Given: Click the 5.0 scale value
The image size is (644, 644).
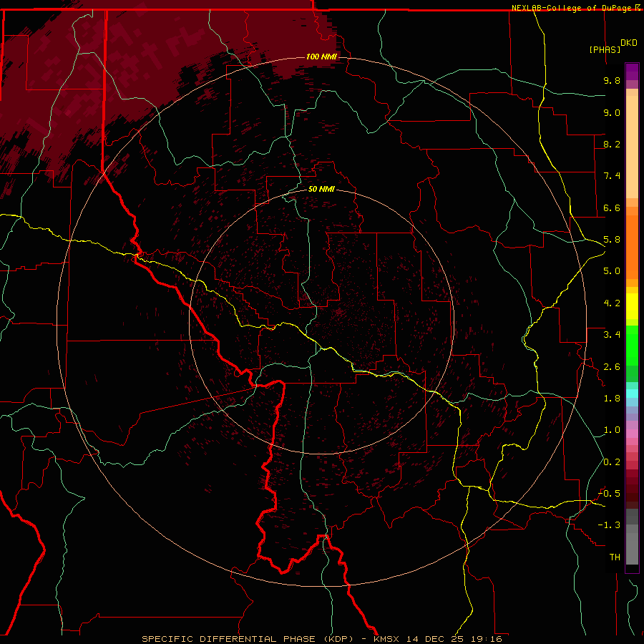Looking at the screenshot, I should coord(612,271).
